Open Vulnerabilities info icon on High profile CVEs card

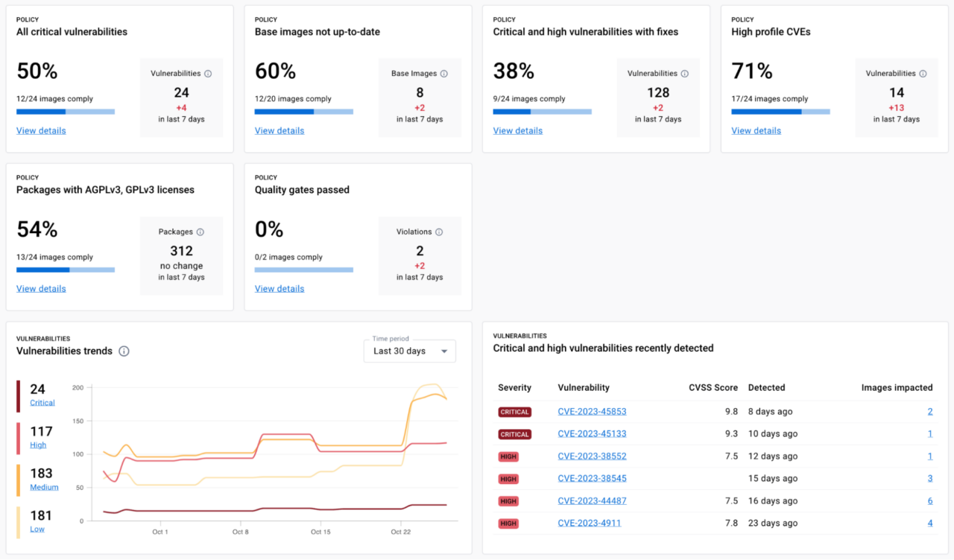(923, 73)
